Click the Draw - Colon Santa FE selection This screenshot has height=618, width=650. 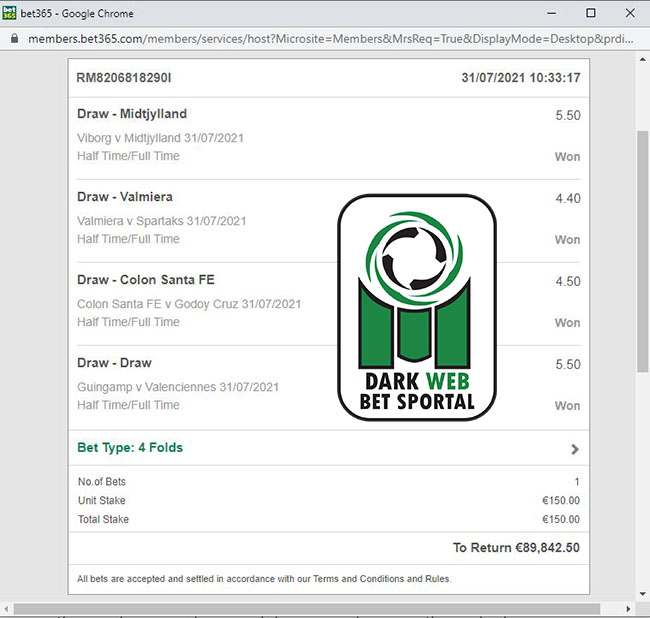tap(146, 280)
